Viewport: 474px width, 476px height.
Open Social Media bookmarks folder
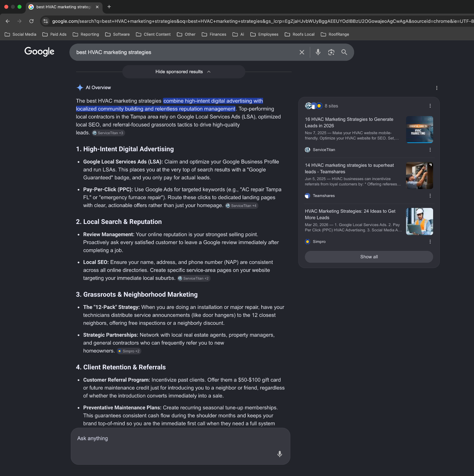click(21, 34)
